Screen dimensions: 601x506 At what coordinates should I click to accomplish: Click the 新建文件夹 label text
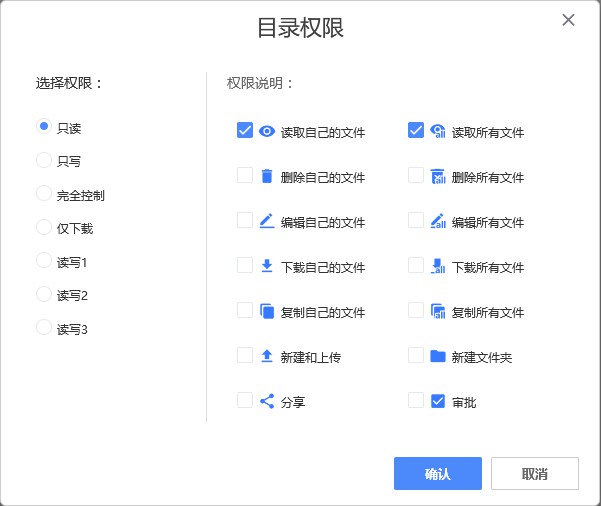click(x=482, y=357)
